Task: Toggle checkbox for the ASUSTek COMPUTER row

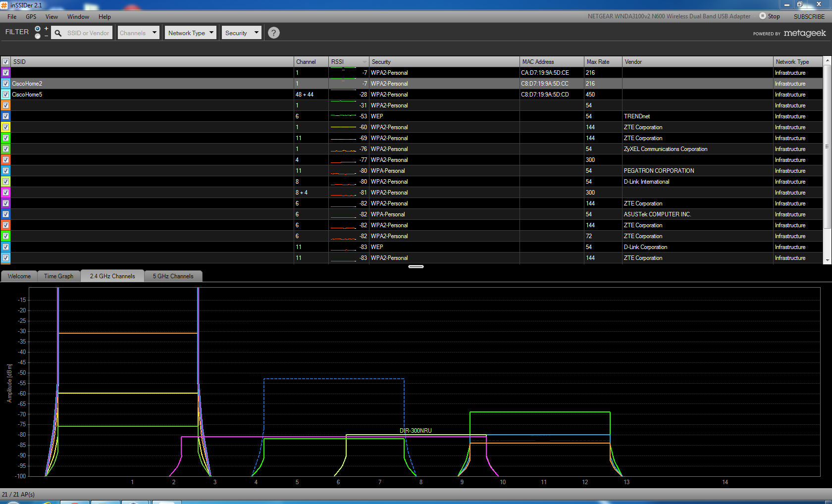Action: [x=6, y=214]
